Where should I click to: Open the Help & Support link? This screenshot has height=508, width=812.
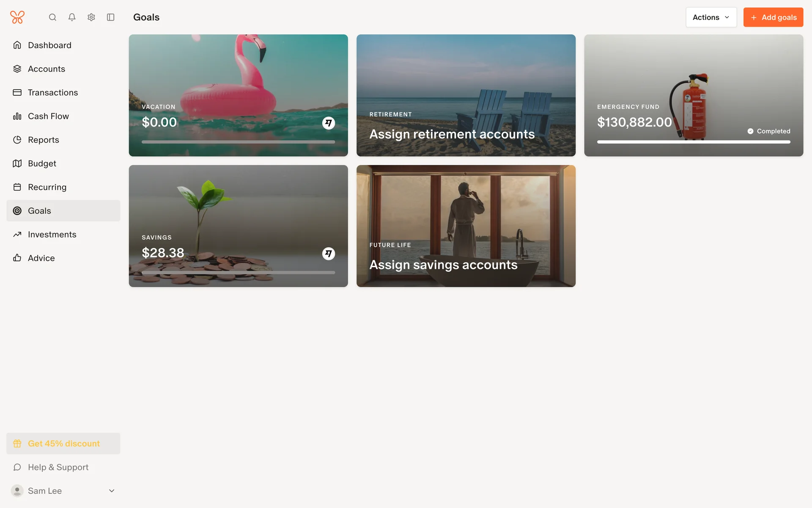click(58, 467)
